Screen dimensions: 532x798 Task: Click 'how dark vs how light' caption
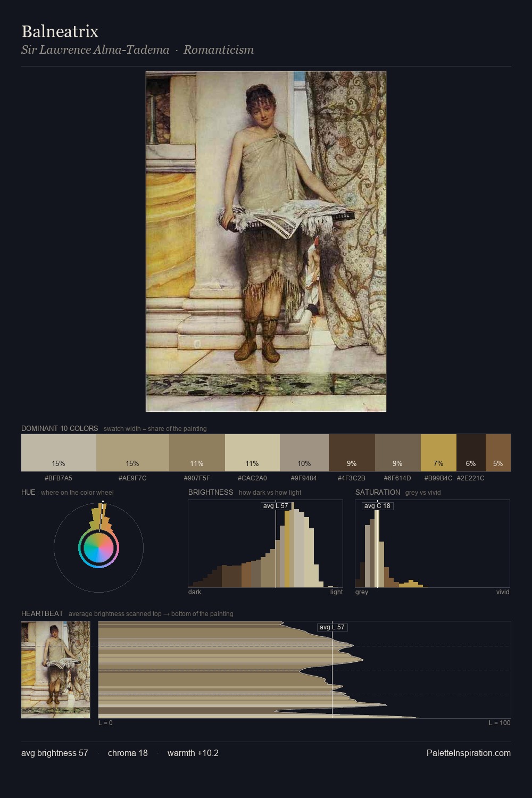[270, 493]
